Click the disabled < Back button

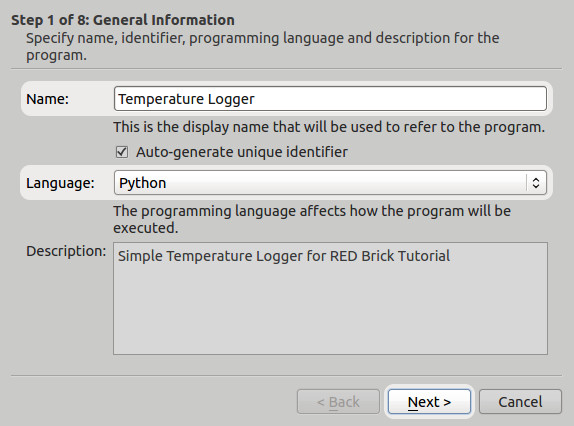(x=338, y=402)
